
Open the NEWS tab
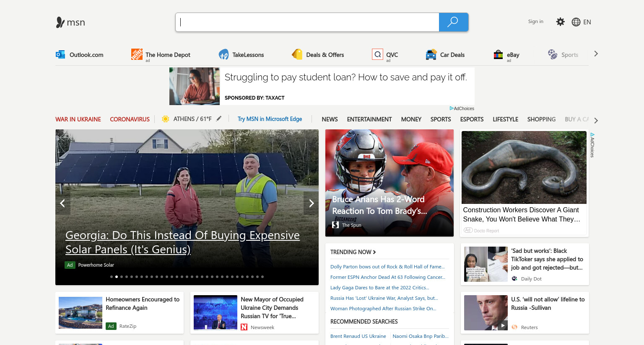tap(330, 119)
